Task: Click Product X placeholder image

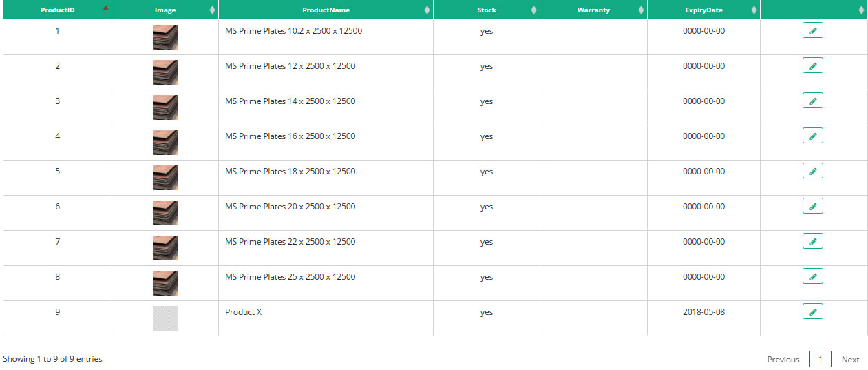Action: (165, 318)
